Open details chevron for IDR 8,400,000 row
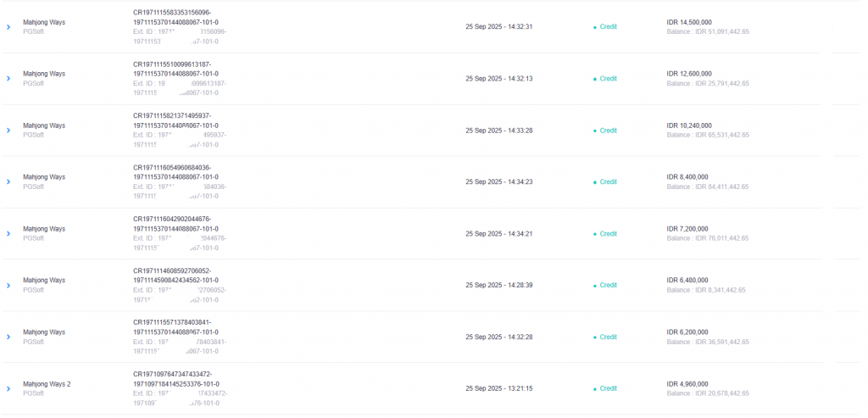Image resolution: width=868 pixels, height=418 pixels. [x=8, y=181]
